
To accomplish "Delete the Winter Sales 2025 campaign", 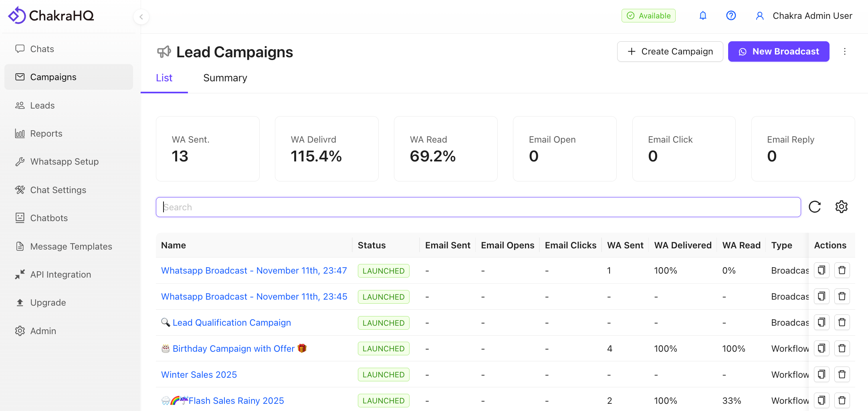I will click(x=842, y=374).
